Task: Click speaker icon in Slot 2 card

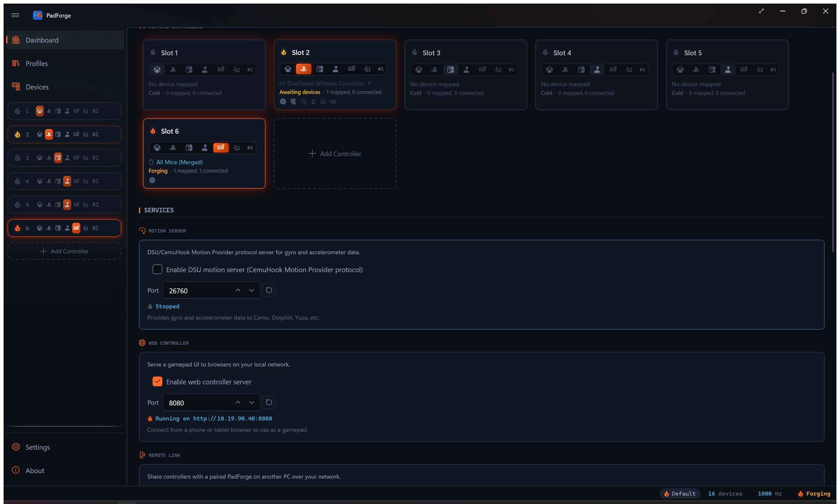Action: click(x=333, y=101)
